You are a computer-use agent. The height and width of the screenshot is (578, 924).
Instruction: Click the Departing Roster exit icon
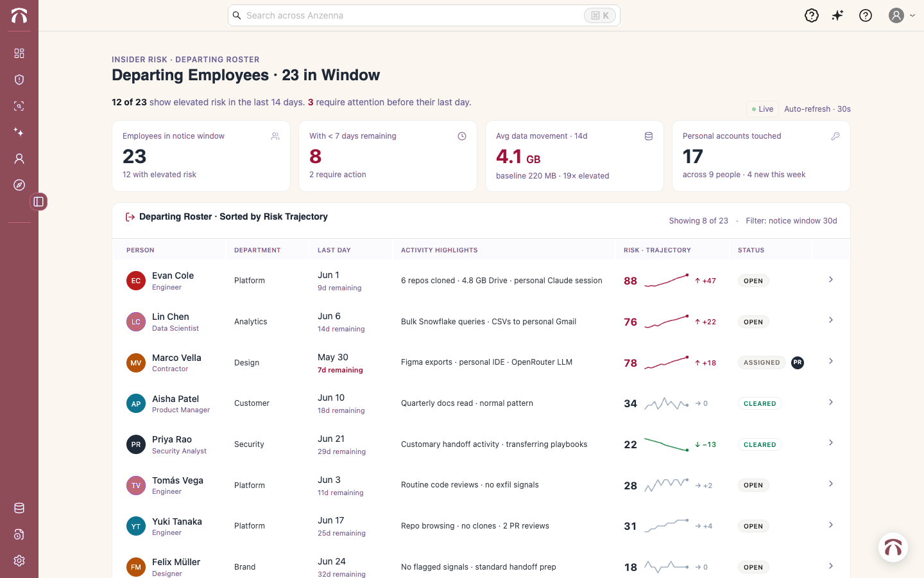pyautogui.click(x=130, y=217)
